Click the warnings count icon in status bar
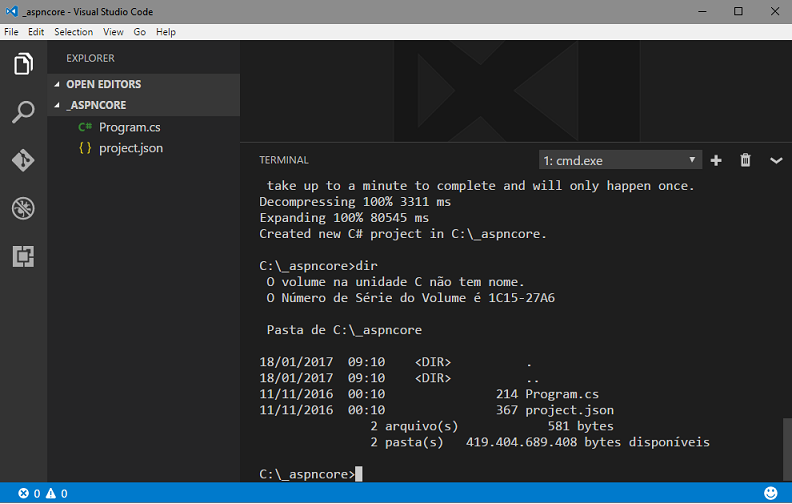This screenshot has width=792, height=504. [x=51, y=493]
